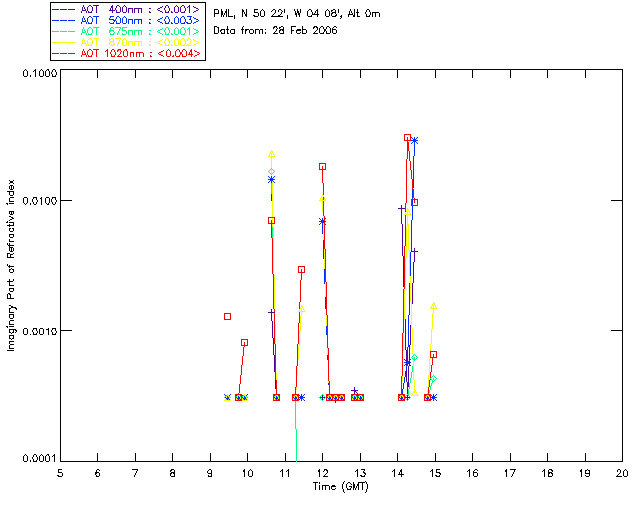Select the purple plus peak just after time 14
Image resolution: width=640 pixels, height=512 pixels.
pos(402,208)
